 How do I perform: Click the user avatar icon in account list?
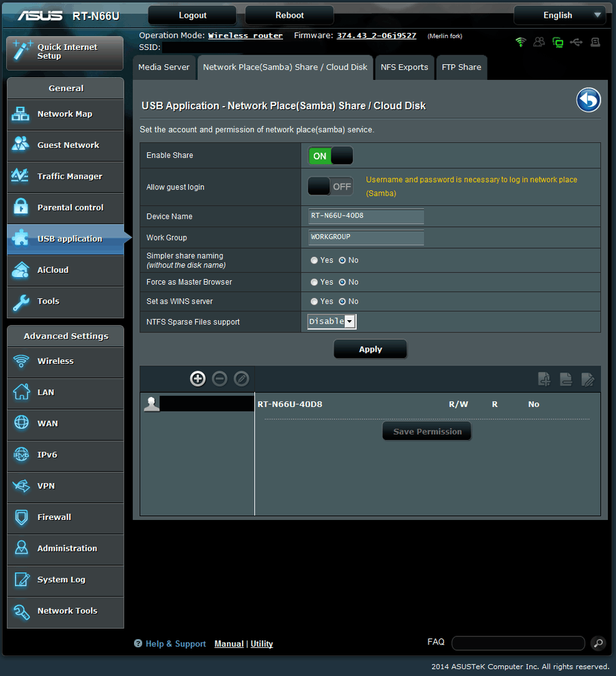152,404
